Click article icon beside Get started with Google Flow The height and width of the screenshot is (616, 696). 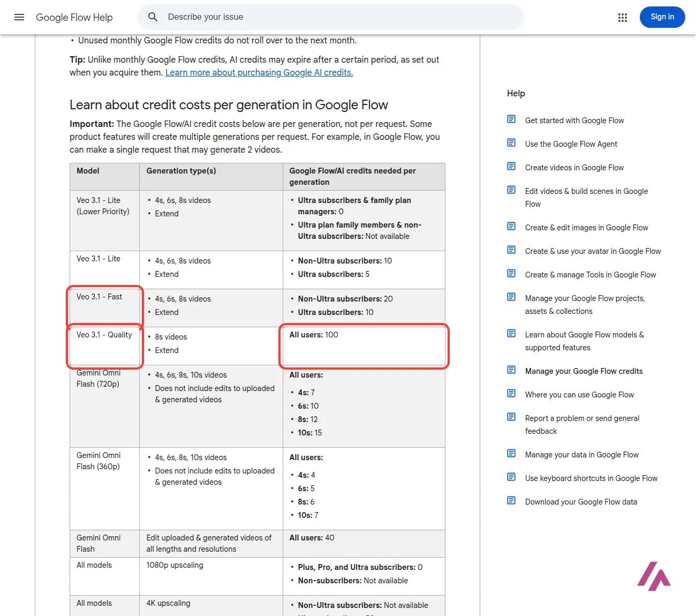[511, 119]
